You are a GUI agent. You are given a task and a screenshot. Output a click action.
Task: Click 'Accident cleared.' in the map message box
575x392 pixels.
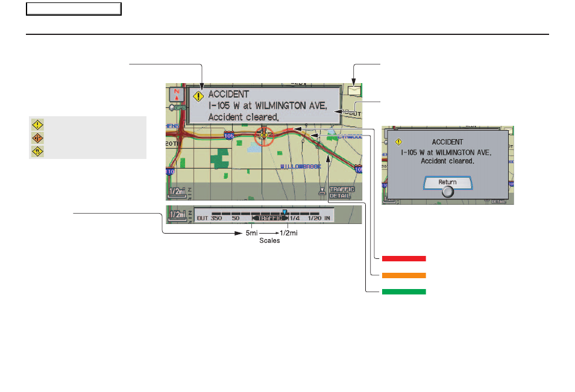(x=244, y=117)
